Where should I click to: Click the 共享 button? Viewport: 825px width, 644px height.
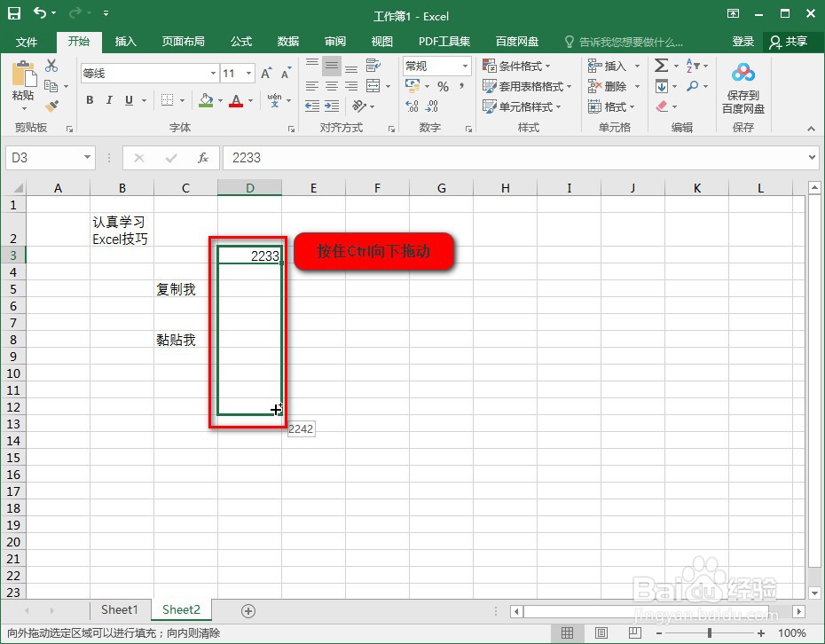797,41
